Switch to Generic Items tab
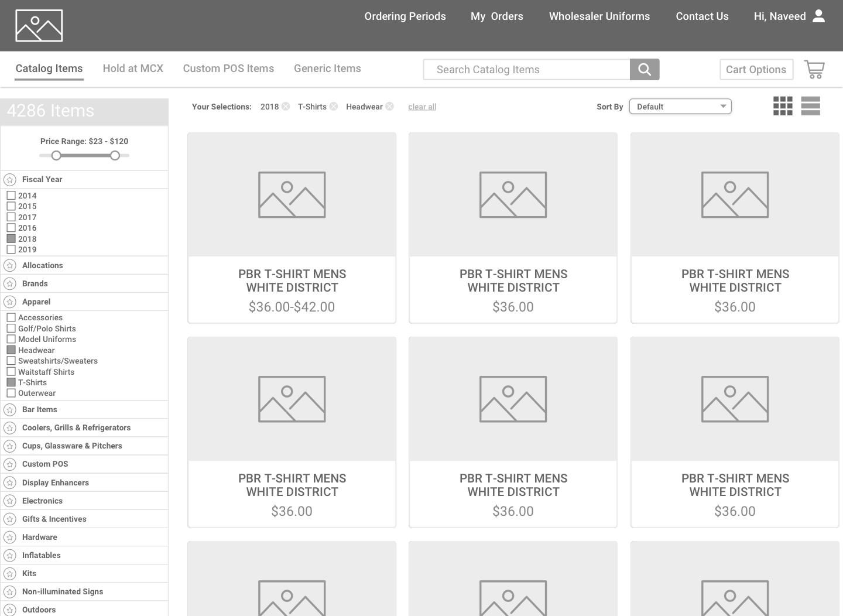The image size is (843, 616). (x=327, y=69)
